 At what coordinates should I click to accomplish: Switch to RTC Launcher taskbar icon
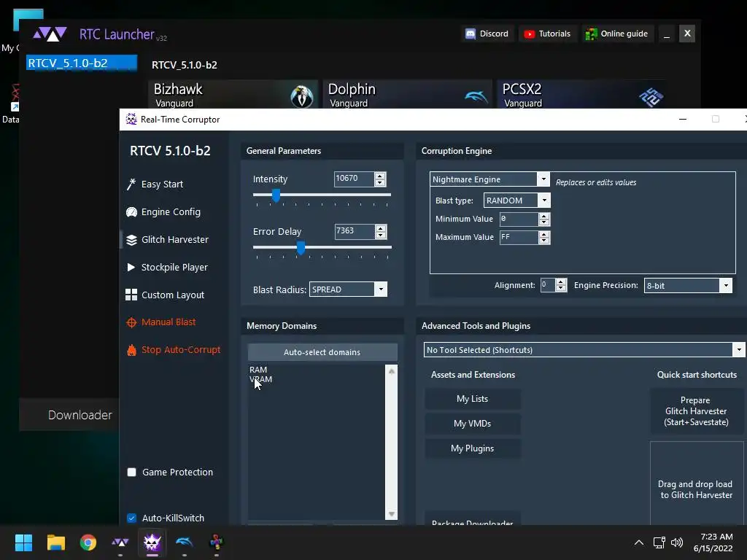tap(120, 542)
